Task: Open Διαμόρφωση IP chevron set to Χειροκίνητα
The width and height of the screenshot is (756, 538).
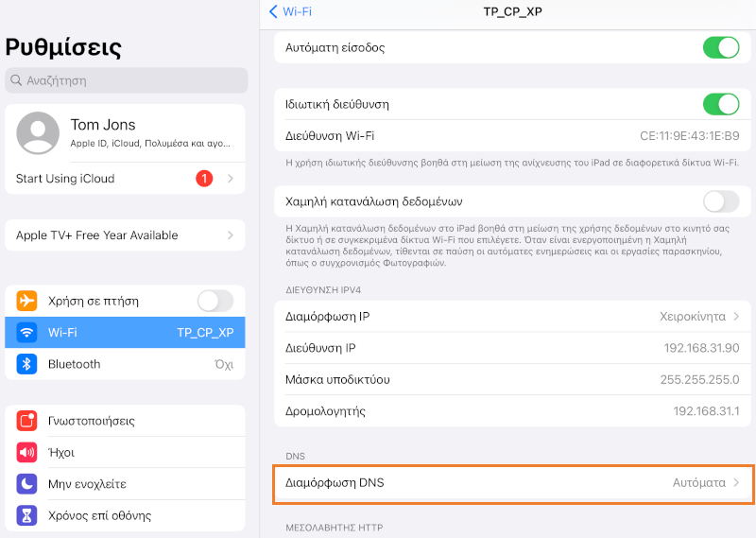Action: 736,316
